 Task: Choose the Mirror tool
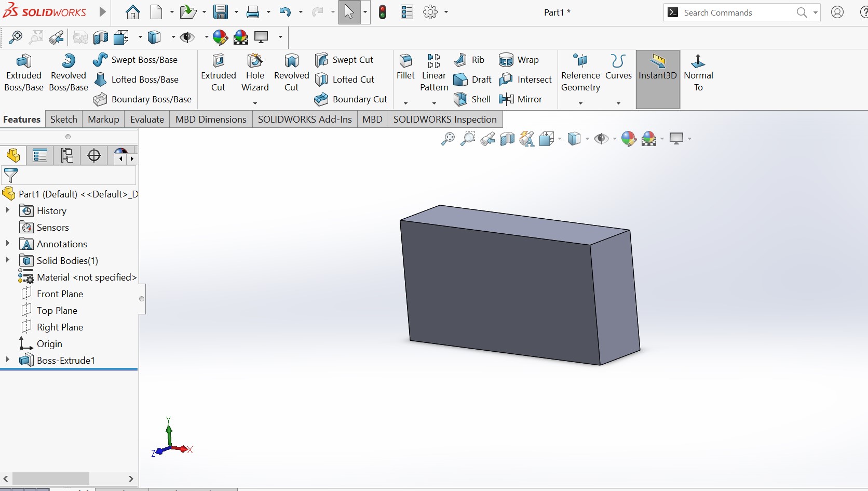point(520,99)
